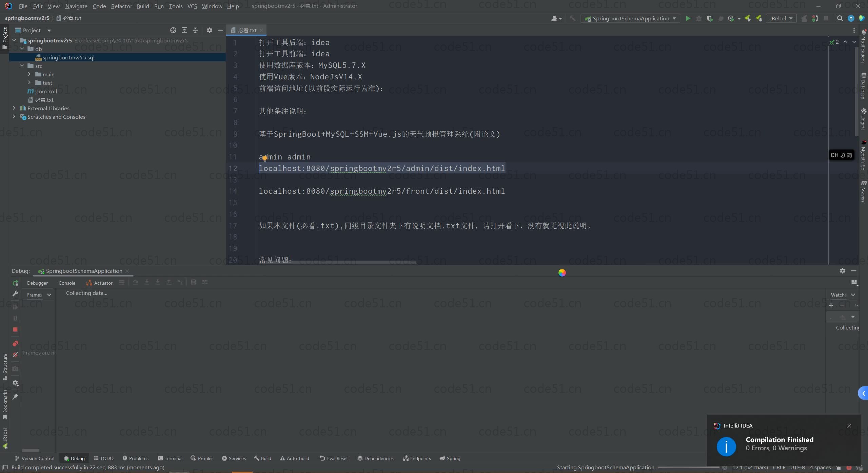
Task: Toggle Mute Breakpoints icon
Action: pyautogui.click(x=15, y=355)
